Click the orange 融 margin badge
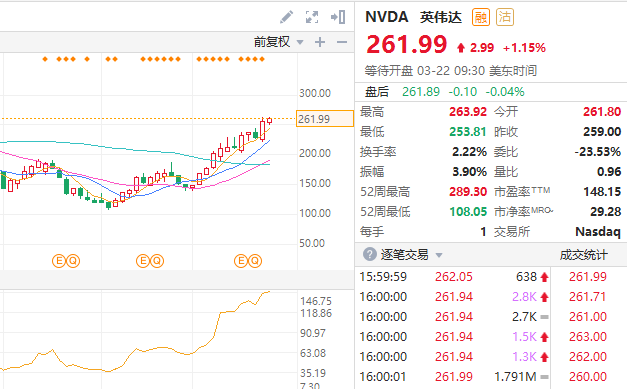This screenshot has height=389, width=627. coord(481,17)
